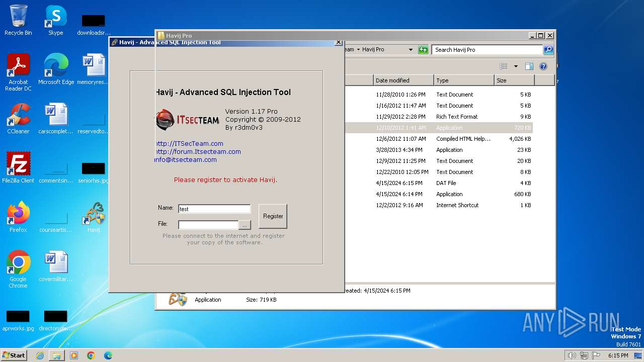This screenshot has width=644, height=362.
Task: Open the commentsin desktop file icon
Action: point(56,171)
